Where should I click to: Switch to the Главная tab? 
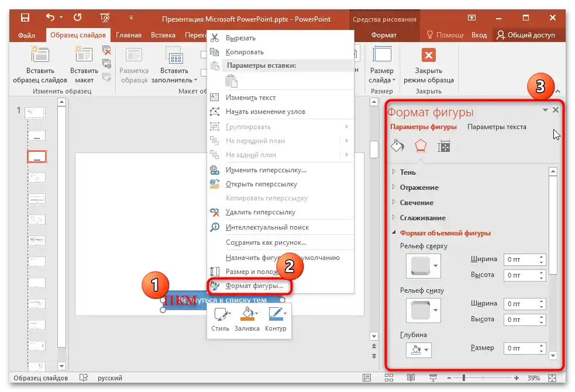coord(128,35)
